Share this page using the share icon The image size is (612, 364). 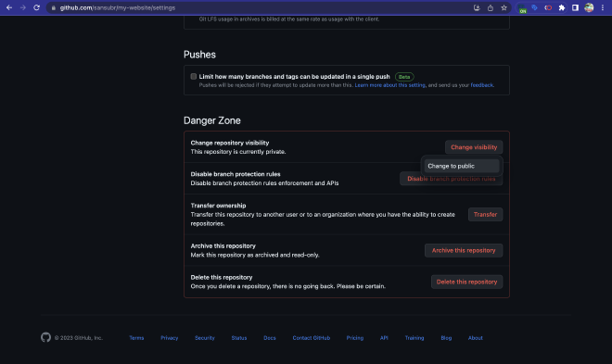coord(491,7)
